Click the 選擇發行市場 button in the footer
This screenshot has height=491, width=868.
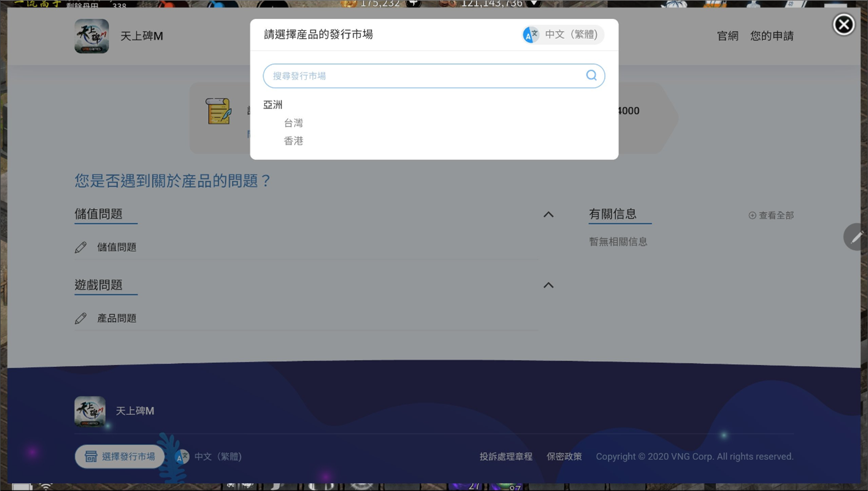click(120, 456)
